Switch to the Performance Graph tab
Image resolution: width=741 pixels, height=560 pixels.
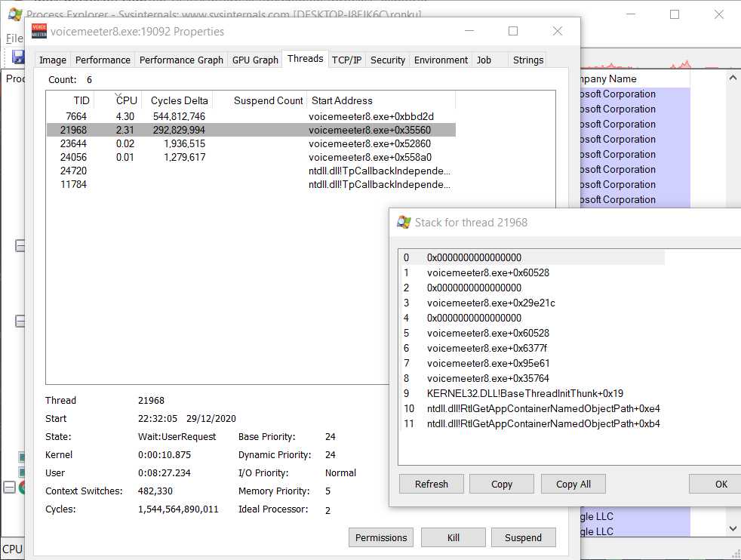point(181,60)
